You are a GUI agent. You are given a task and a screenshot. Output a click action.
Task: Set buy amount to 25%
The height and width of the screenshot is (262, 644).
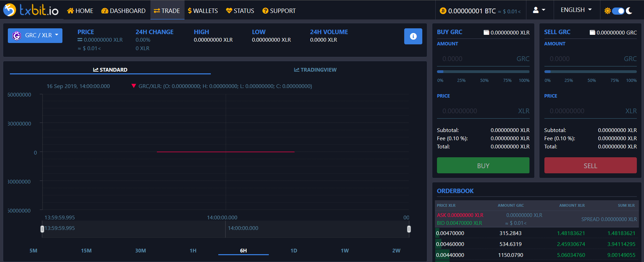pyautogui.click(x=462, y=81)
